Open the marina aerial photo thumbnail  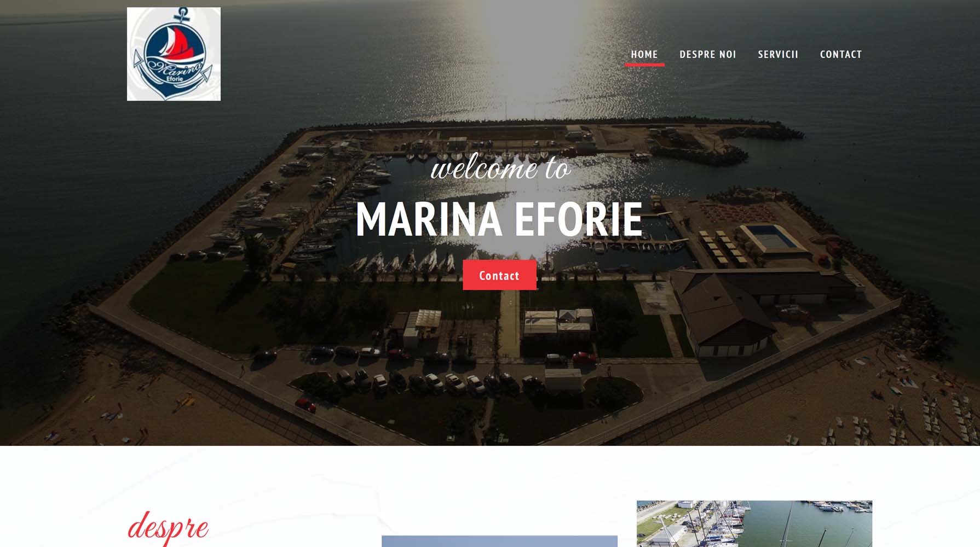click(x=754, y=523)
